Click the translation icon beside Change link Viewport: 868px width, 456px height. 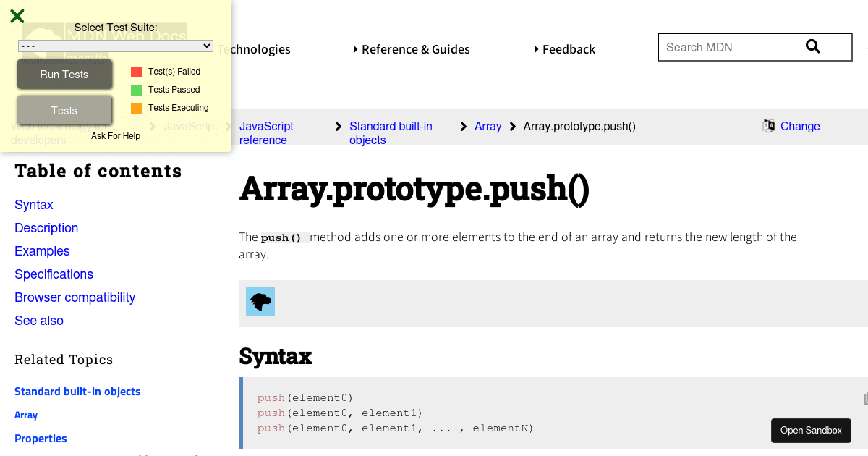coord(768,125)
